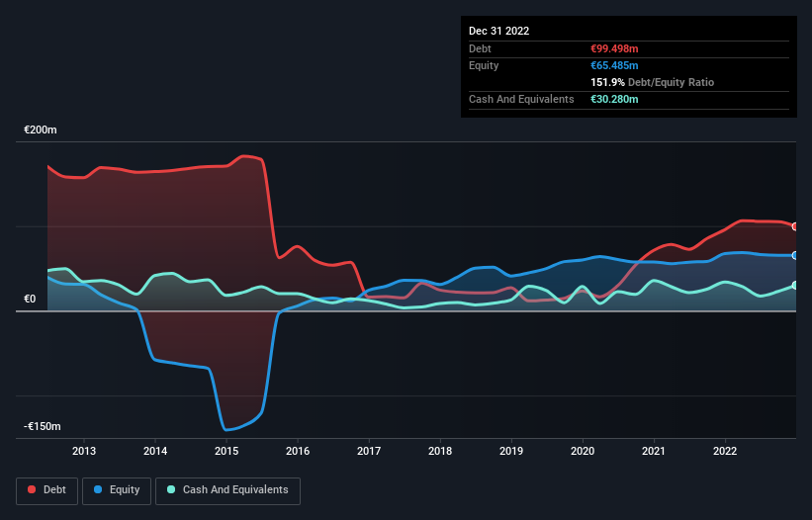Click the blue Equity endpoint marker
The width and height of the screenshot is (812, 520).
(795, 256)
